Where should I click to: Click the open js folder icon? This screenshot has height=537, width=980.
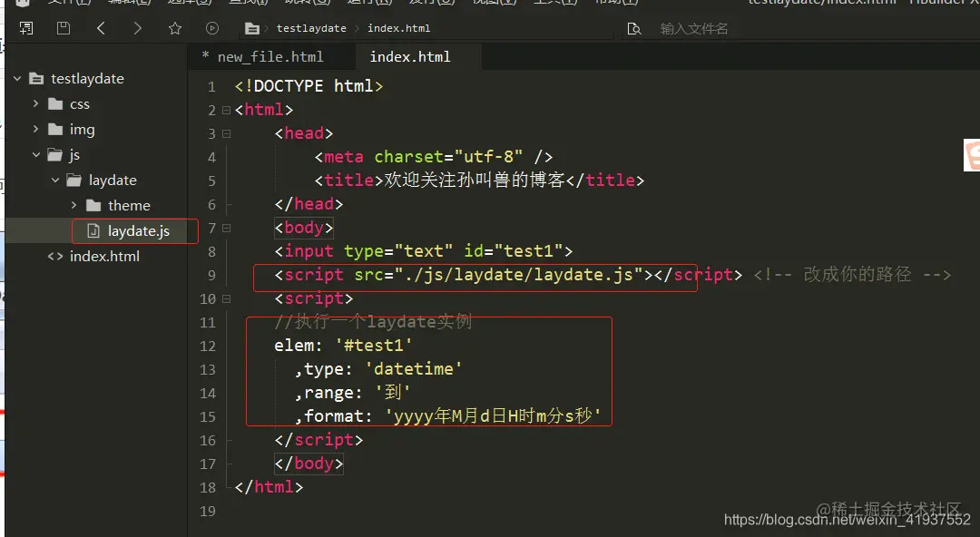point(55,155)
